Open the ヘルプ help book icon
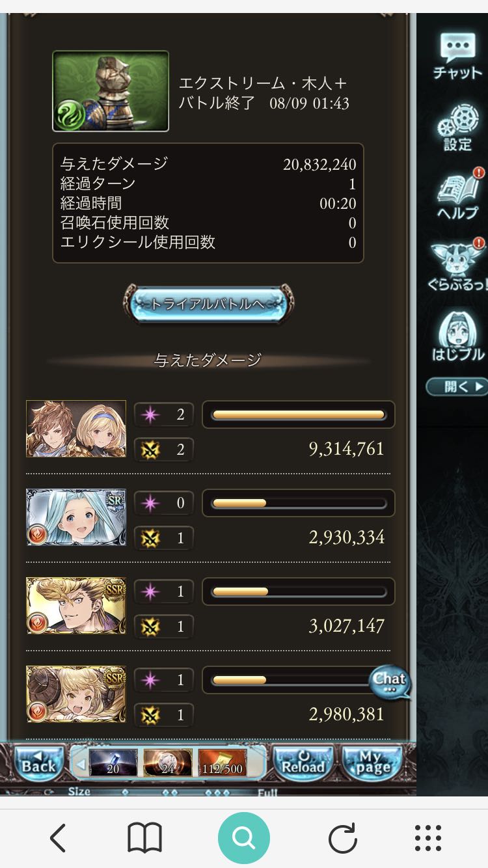The height and width of the screenshot is (868, 488). 457,194
